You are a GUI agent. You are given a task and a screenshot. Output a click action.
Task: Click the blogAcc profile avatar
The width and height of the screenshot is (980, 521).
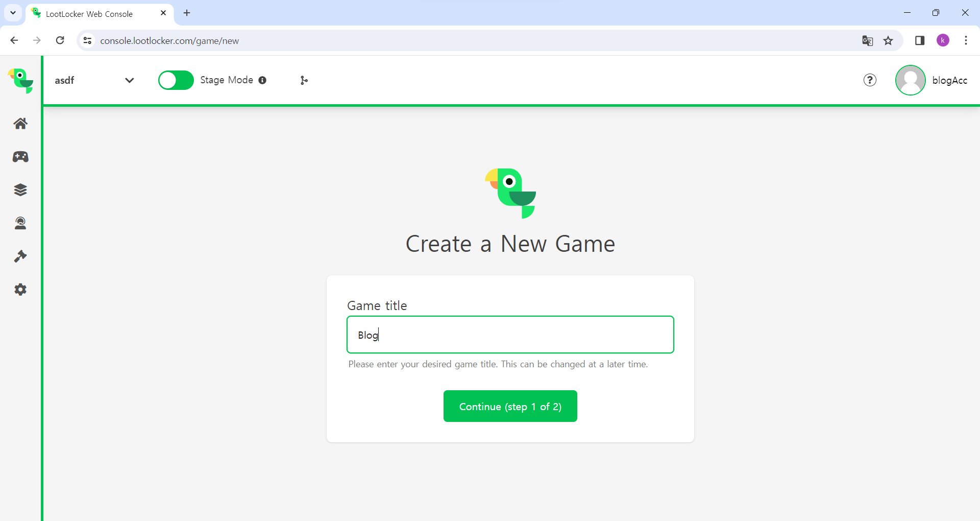click(910, 80)
